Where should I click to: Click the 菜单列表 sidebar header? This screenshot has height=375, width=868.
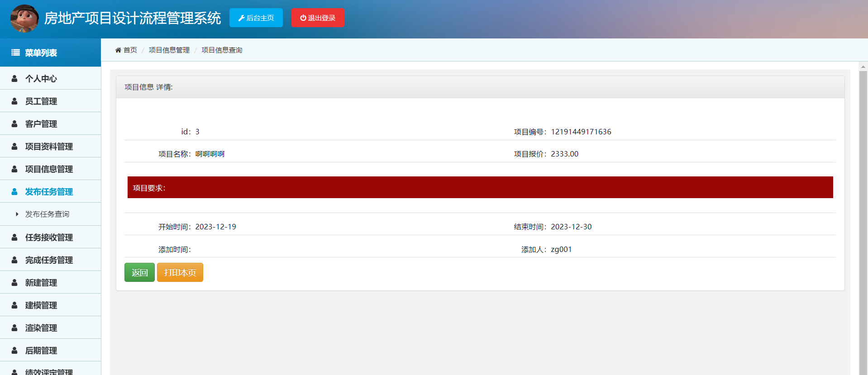tap(50, 52)
